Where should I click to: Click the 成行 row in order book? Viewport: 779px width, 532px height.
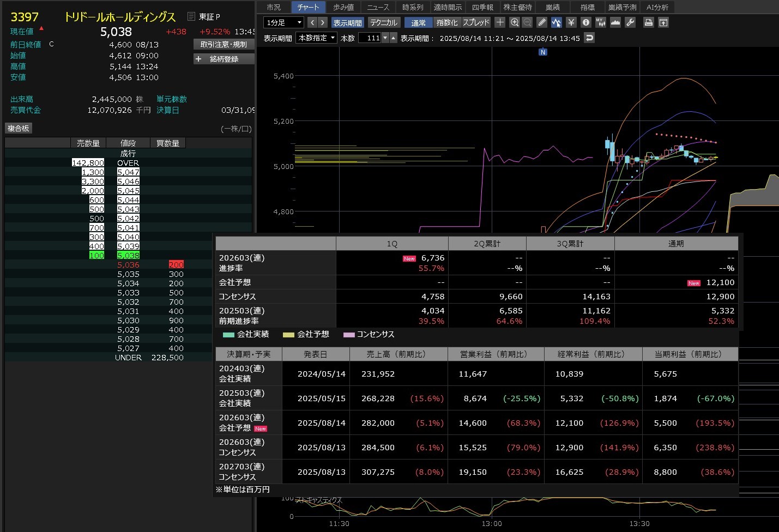(x=128, y=153)
